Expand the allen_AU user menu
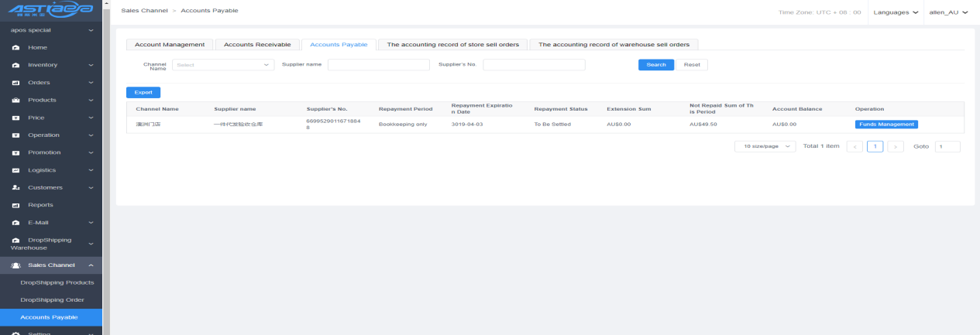Viewport: 980px width, 335px height. click(948, 12)
